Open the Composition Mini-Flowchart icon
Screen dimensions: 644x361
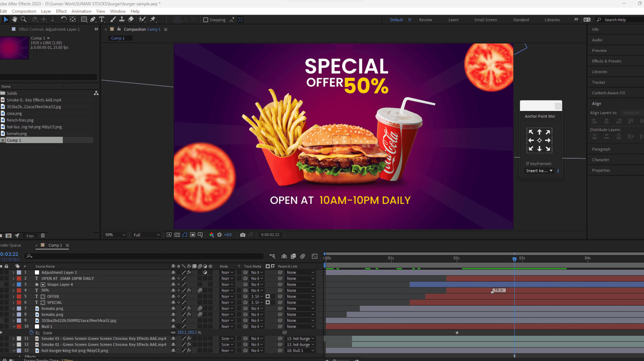[272, 256]
